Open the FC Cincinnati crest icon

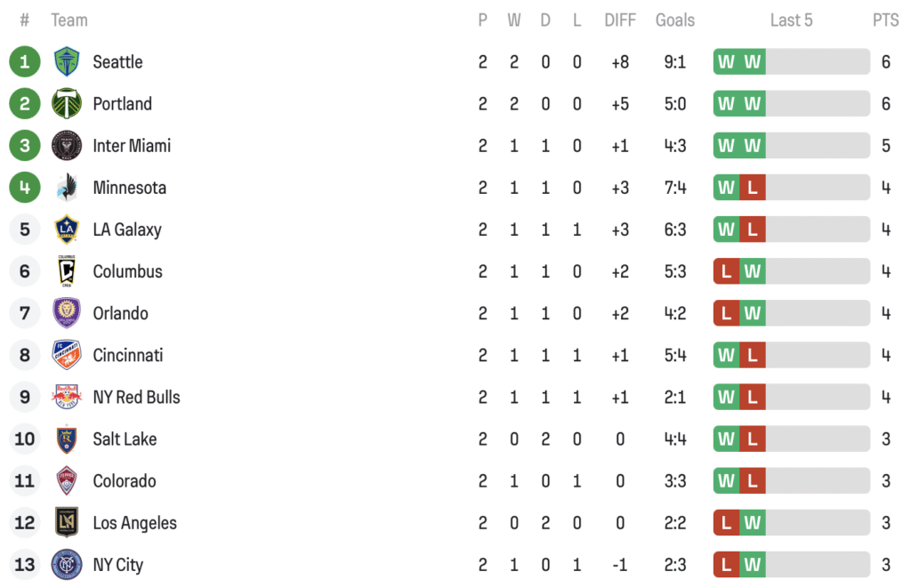point(66,354)
